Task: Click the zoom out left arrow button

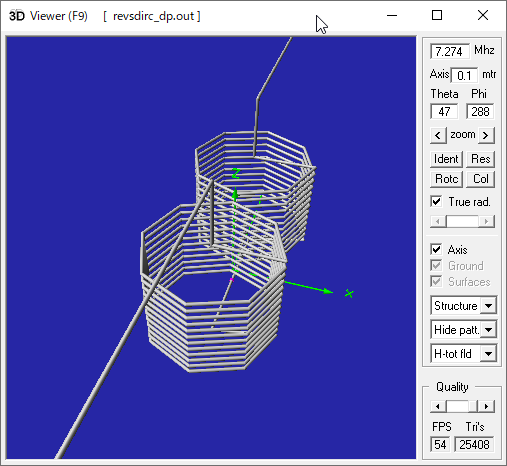Action: [438, 135]
